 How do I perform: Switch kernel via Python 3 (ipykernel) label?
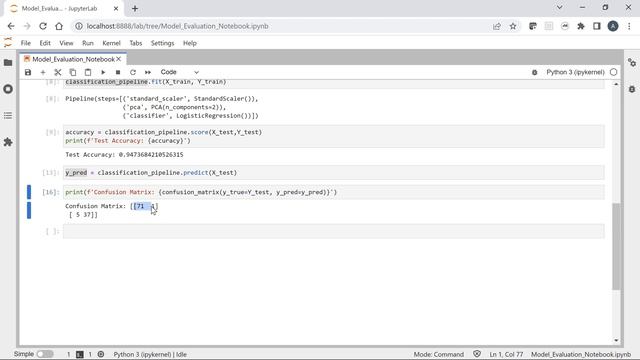[x=575, y=72]
